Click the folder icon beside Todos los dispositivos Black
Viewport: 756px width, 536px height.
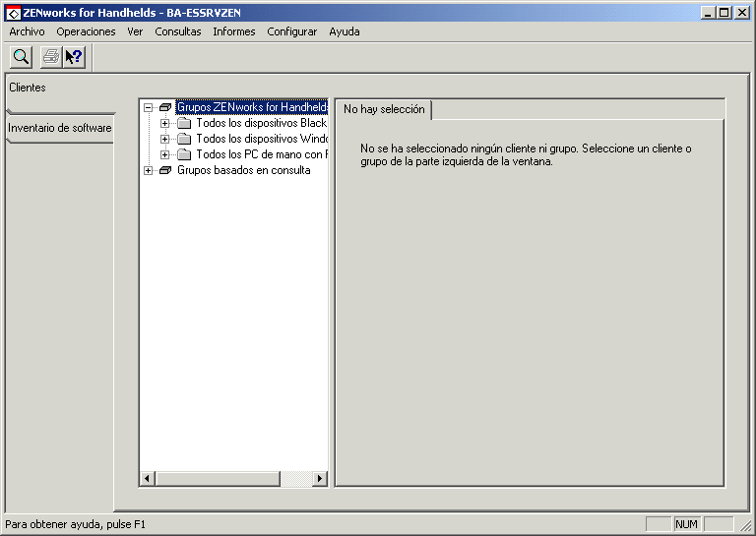(184, 123)
